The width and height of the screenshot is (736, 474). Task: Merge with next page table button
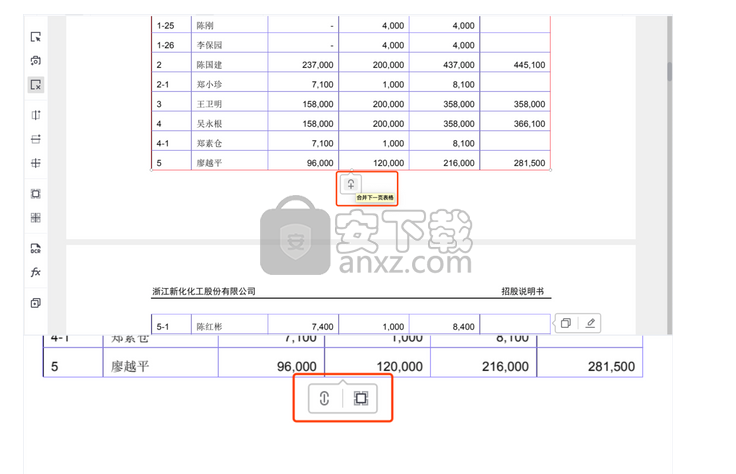tap(351, 184)
